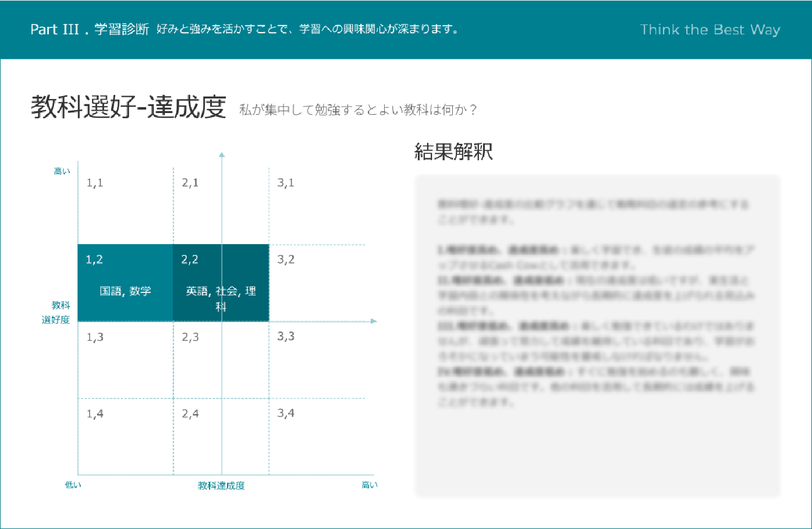
Task: Select the dark 2,2 cell with 英語, 社会, 理科
Action: [x=221, y=283]
